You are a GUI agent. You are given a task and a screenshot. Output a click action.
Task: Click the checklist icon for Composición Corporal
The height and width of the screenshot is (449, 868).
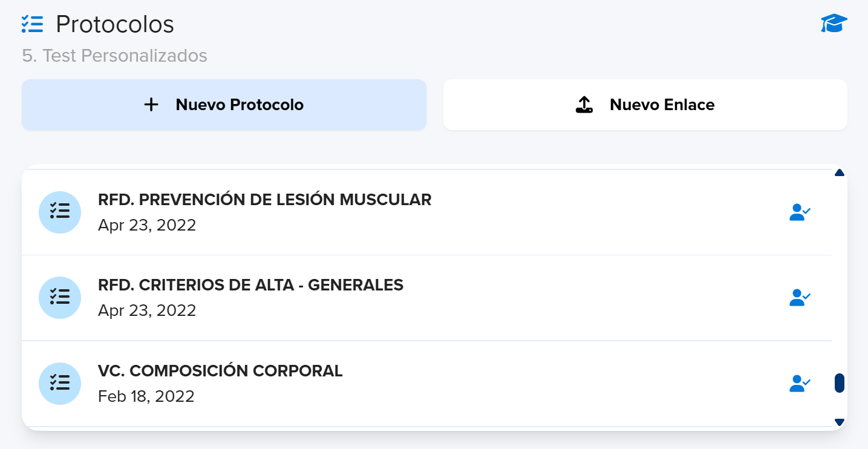(60, 384)
